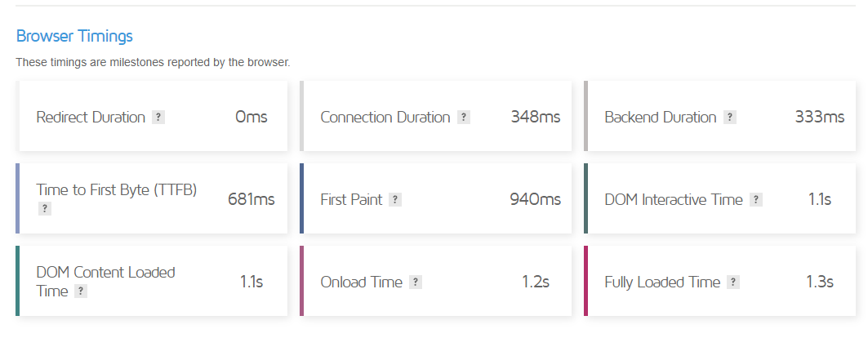Screen dimensions: 868x338
Task: Click help icon next to Redirect Duration
Action: [158, 118]
